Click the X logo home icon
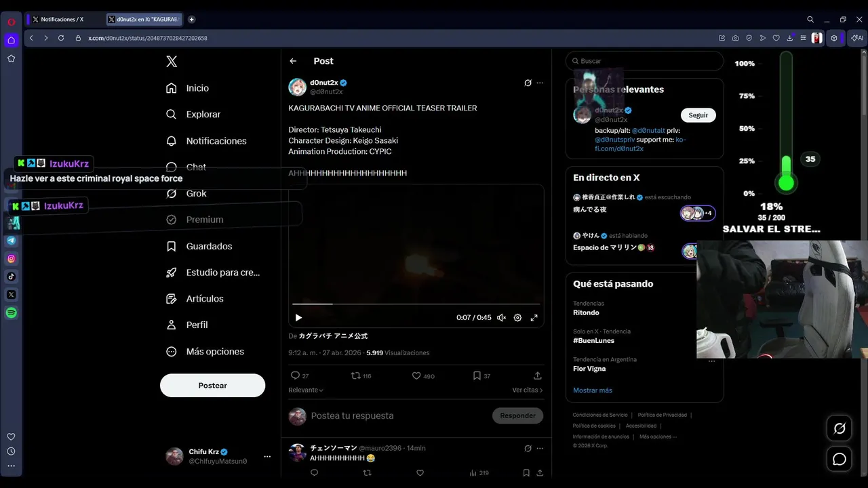Image resolution: width=868 pixels, height=488 pixels. coord(172,62)
